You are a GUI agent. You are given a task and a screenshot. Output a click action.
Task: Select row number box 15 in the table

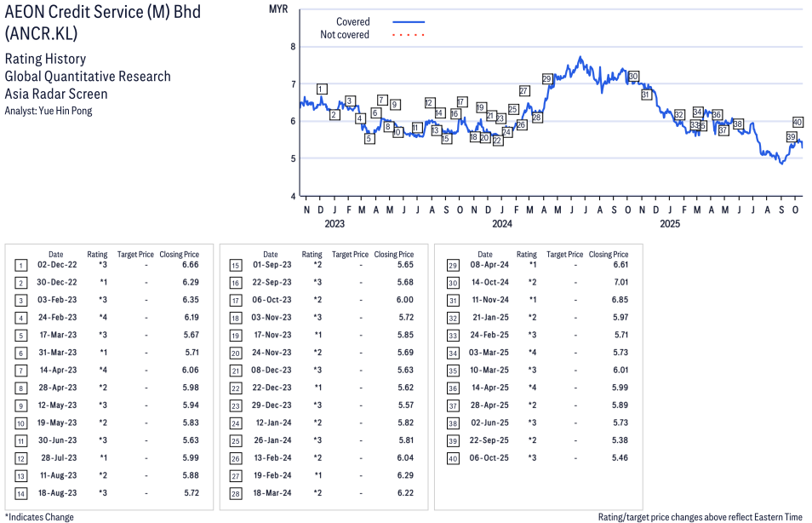(236, 266)
